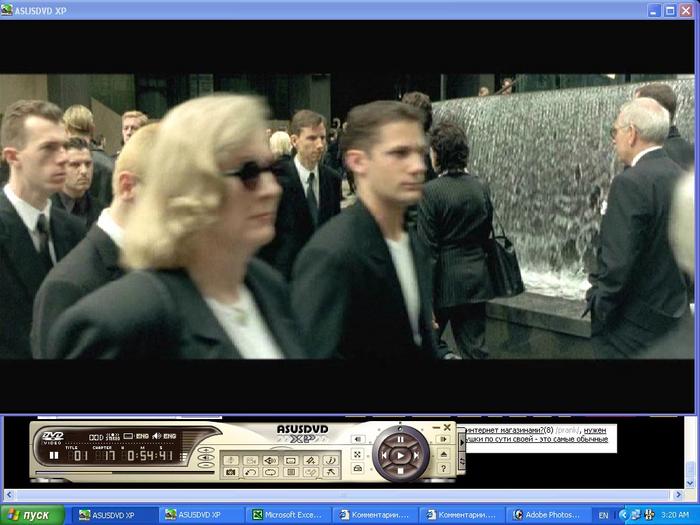Click the link line ending 'самые обычные'

(x=537, y=439)
